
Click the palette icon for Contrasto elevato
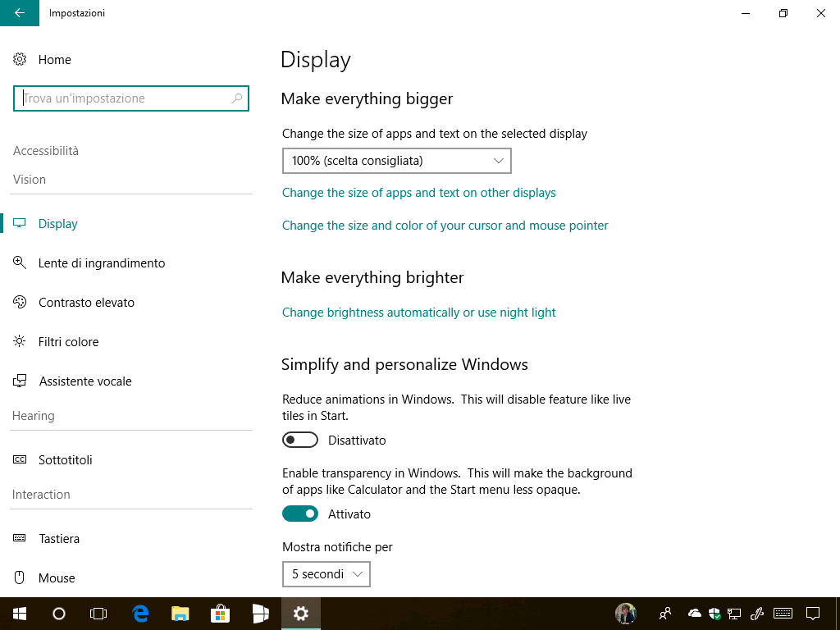[x=20, y=302]
